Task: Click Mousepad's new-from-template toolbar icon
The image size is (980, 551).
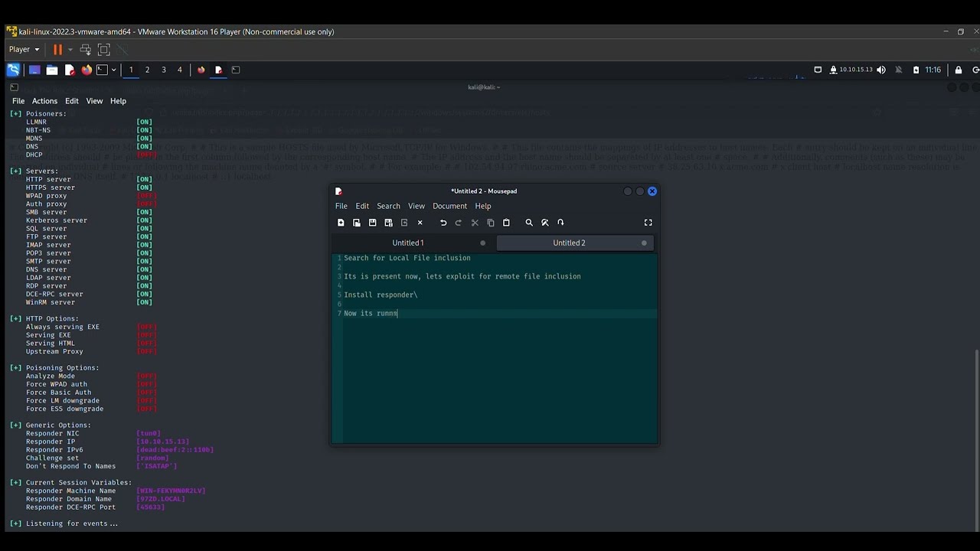Action: tap(357, 223)
